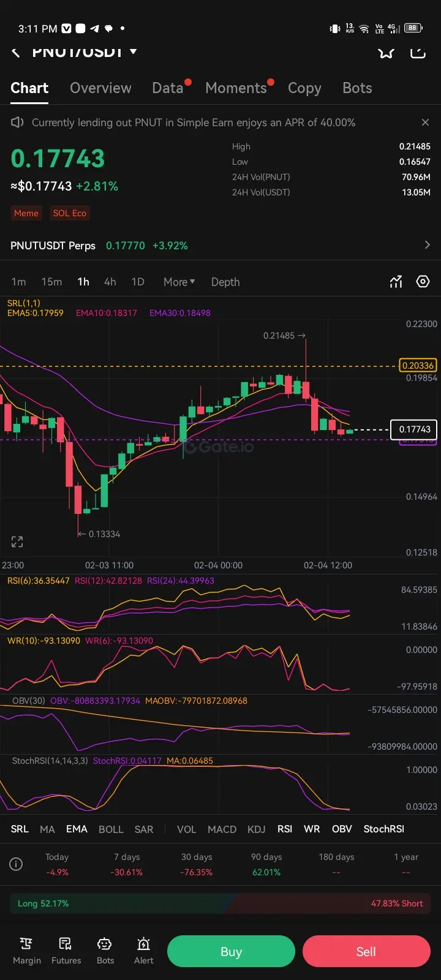
Task: Go back using the top-left arrow
Action: pyautogui.click(x=16, y=53)
